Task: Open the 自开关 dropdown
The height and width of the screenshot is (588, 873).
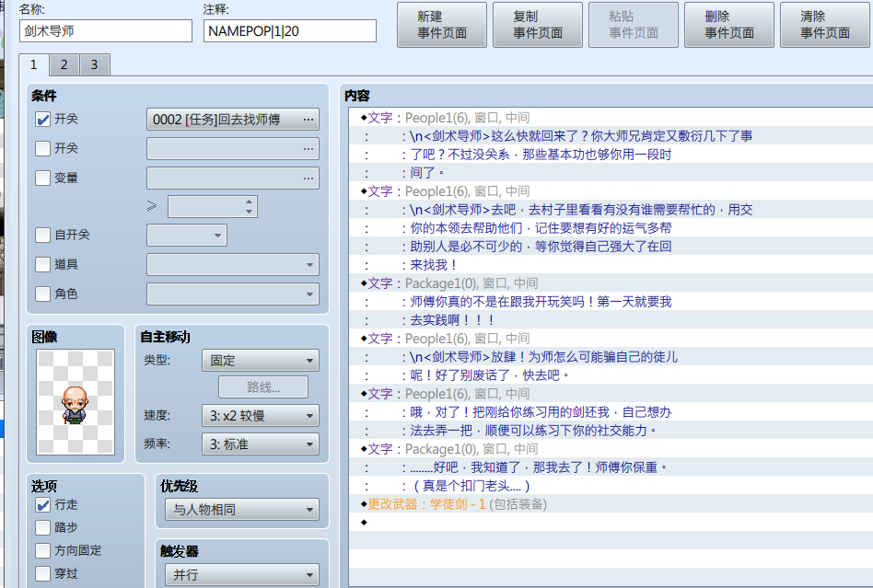Action: (187, 236)
